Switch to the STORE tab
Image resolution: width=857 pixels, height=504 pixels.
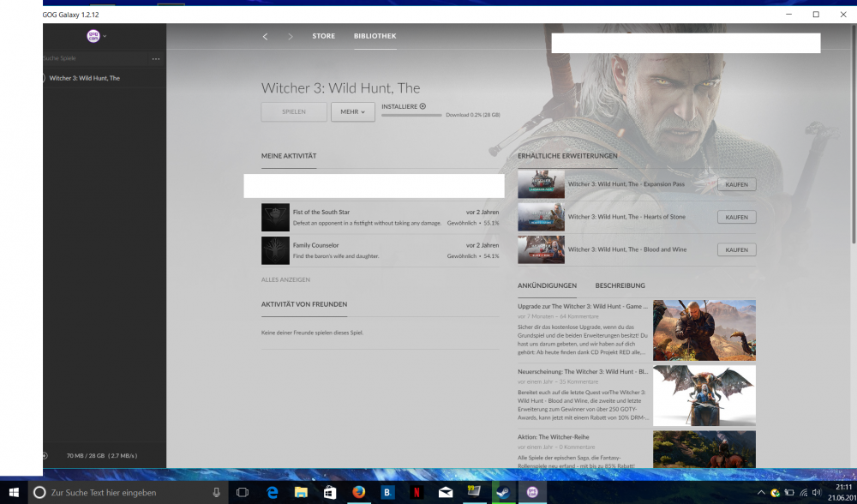[323, 36]
